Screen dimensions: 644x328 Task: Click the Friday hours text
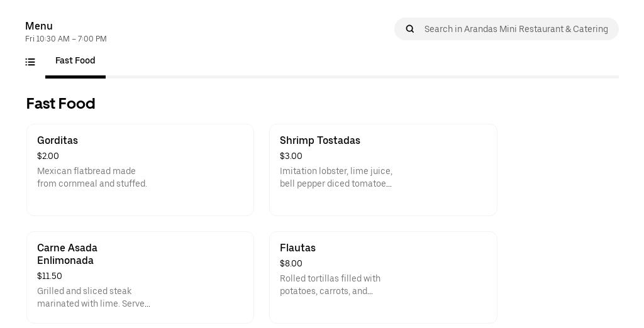point(66,39)
